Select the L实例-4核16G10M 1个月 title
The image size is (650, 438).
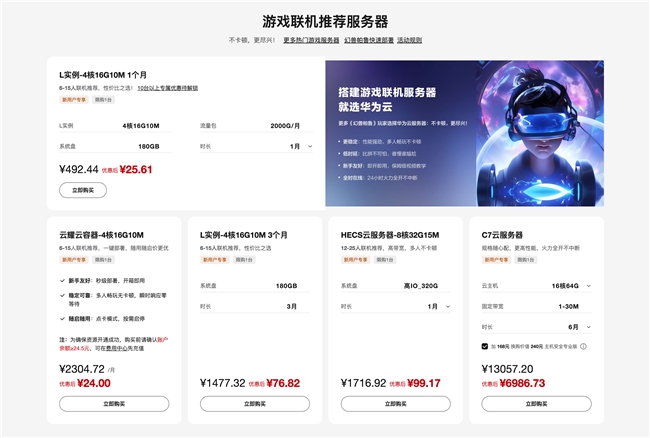(x=103, y=75)
